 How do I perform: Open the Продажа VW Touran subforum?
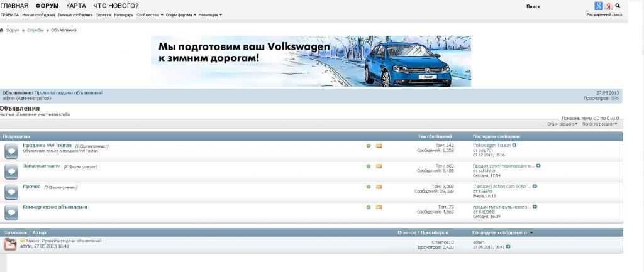click(47, 145)
